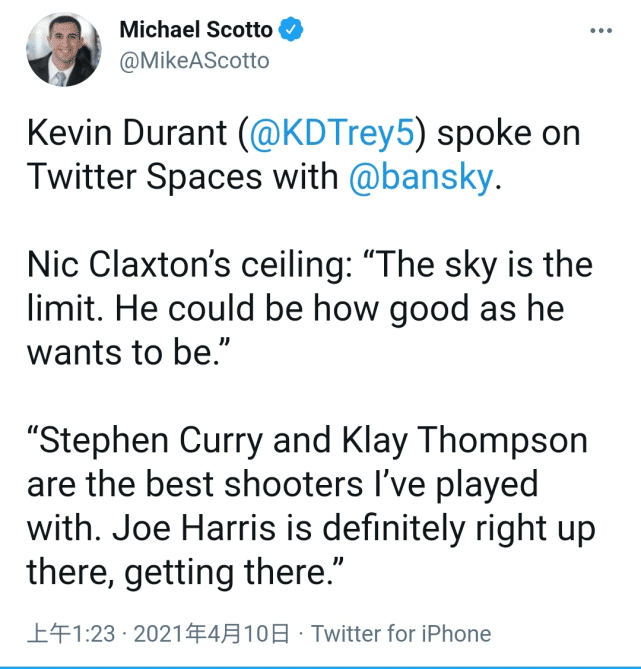Click the closing words 'there, getting there.'
This screenshot has width=641, height=669.
point(186,572)
